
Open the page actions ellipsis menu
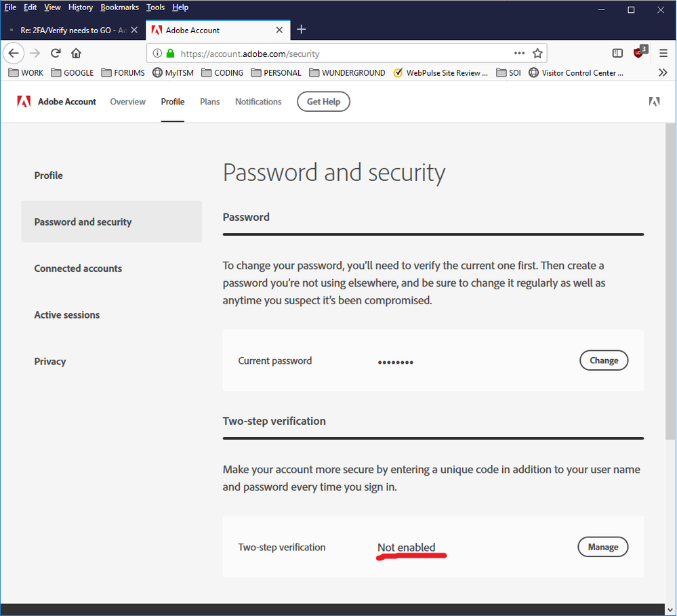point(519,53)
